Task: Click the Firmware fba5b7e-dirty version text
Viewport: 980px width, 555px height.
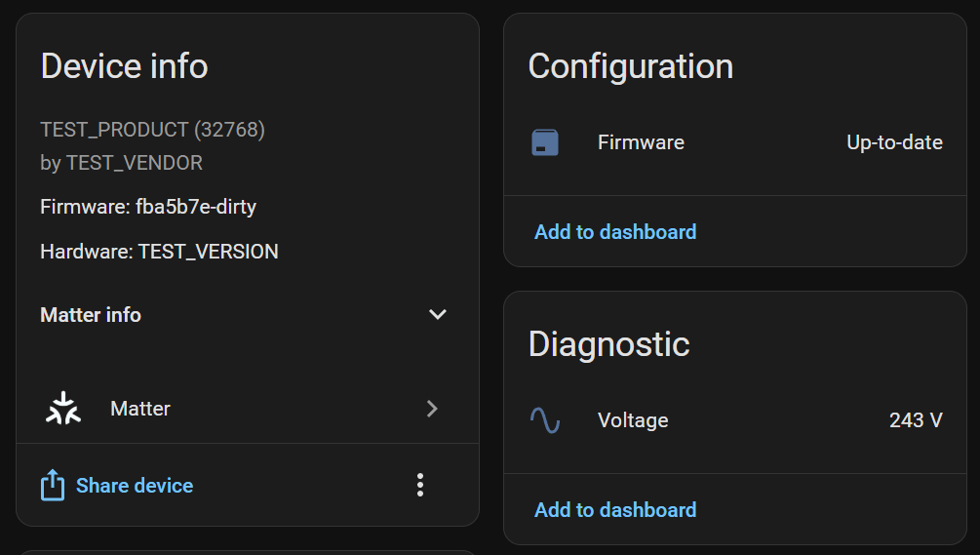Action: 148,207
